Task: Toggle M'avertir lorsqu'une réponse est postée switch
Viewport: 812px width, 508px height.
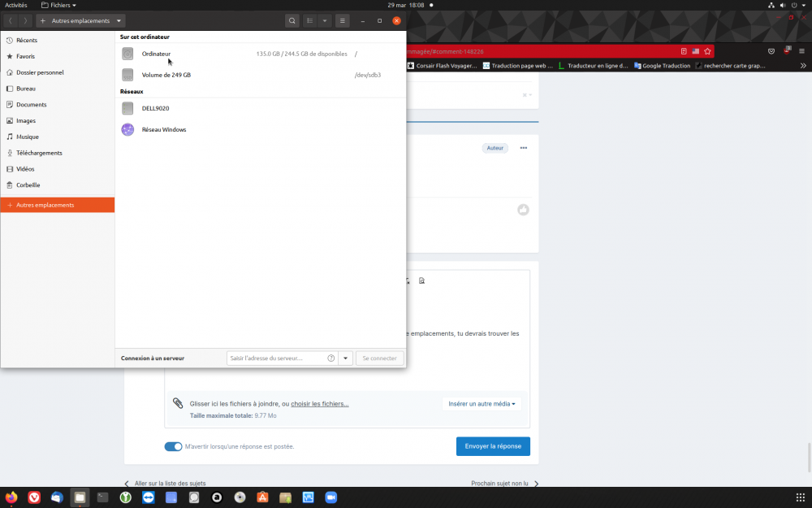Action: 174,446
